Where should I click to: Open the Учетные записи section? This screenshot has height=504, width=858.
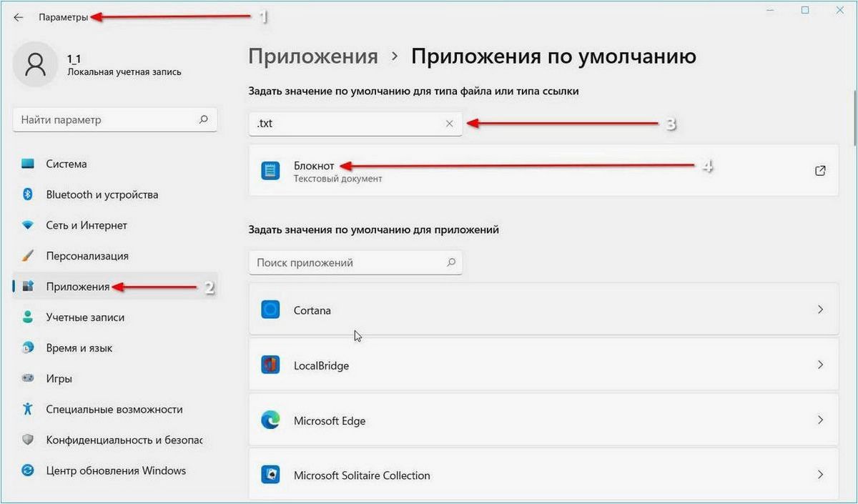click(x=115, y=317)
